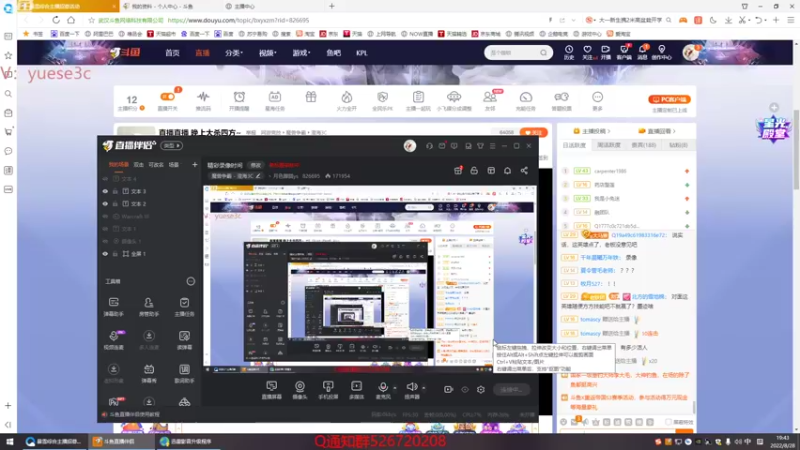Show the hidden 文本 4 layer

pyautogui.click(x=105, y=179)
